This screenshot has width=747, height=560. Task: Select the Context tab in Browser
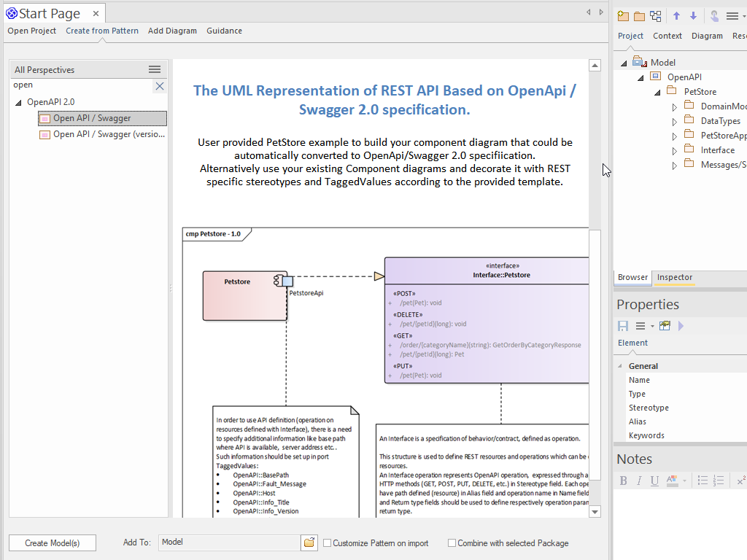point(667,36)
